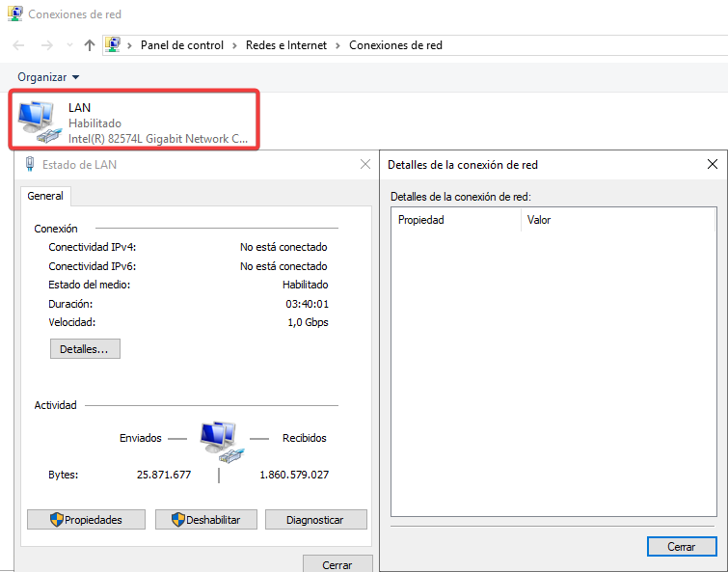Click the Forward navigation arrow
Viewport: 728px width, 572px height.
click(45, 45)
